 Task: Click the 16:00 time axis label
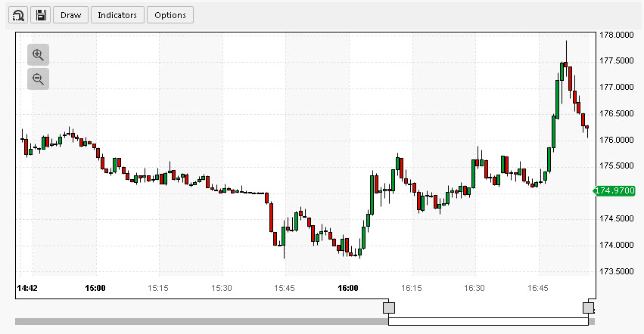click(348, 288)
